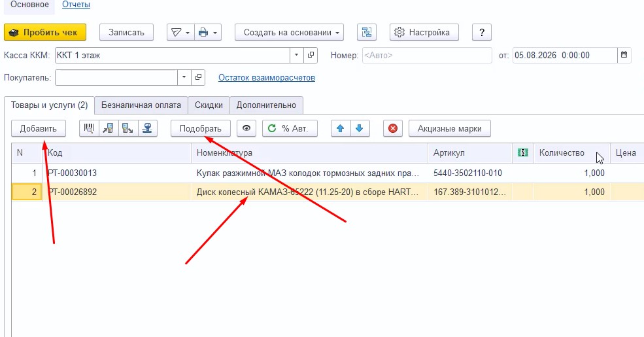Switch to Товары и услуги (2) tab

pos(49,105)
